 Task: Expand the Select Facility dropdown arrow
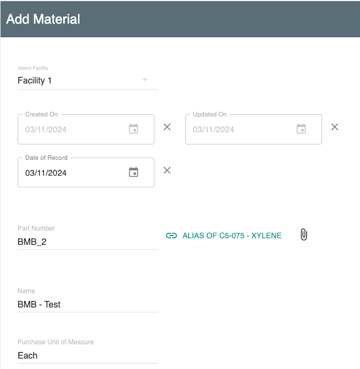click(145, 80)
